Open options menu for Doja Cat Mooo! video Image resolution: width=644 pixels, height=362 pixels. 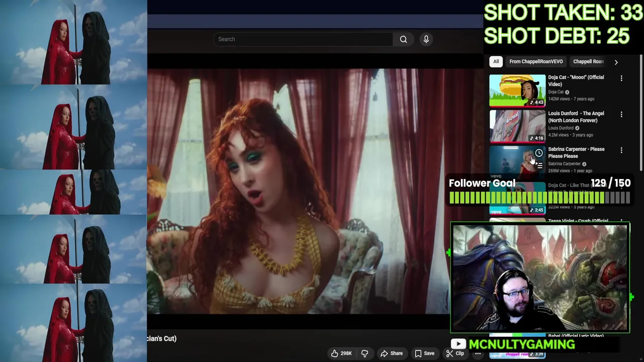click(621, 78)
